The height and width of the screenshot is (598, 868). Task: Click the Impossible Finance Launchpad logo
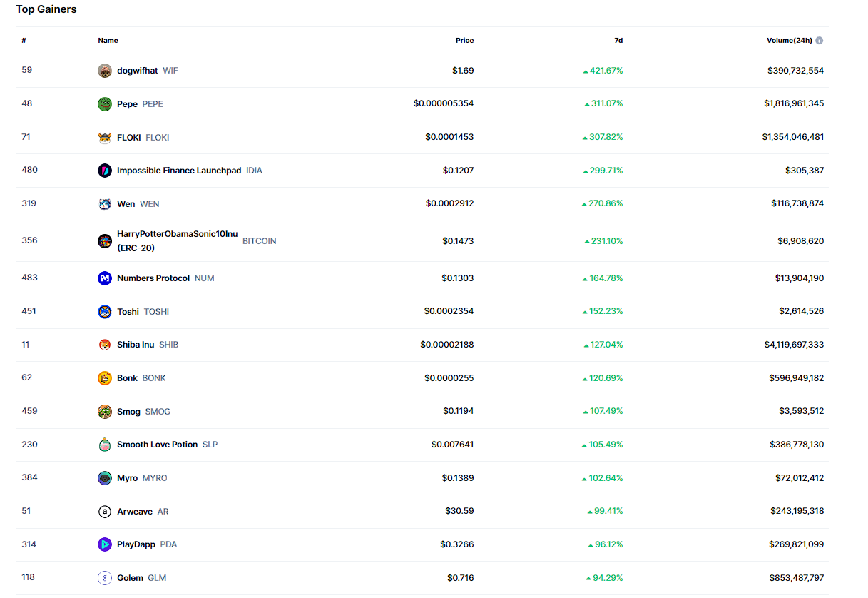click(105, 171)
